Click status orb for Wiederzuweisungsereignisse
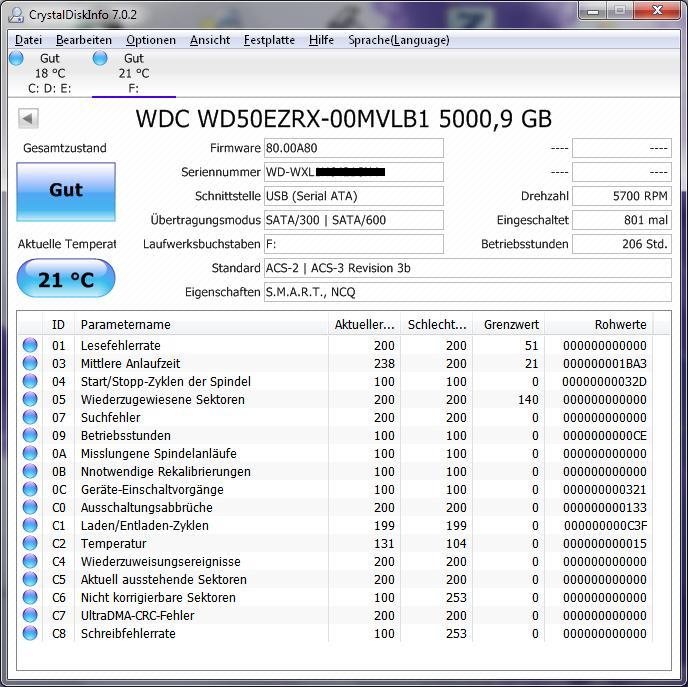Screen dimensions: 688x687 30,561
